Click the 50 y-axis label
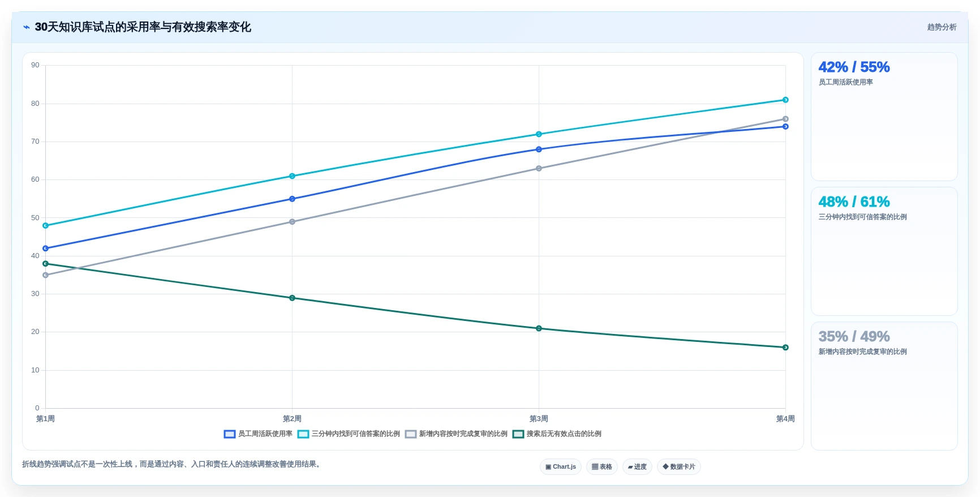 pos(35,218)
